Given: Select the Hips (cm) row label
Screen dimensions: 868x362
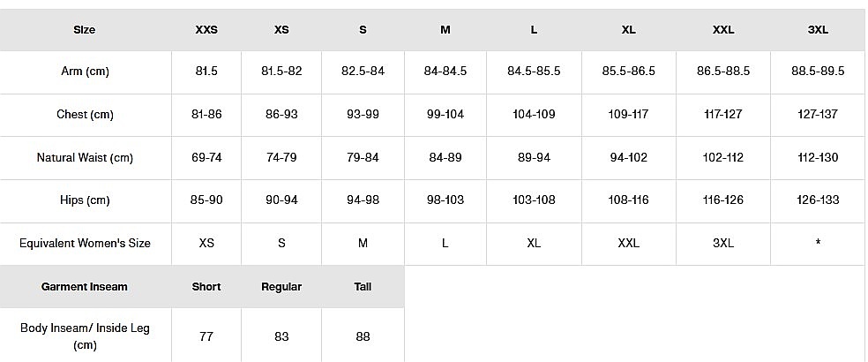Looking at the screenshot, I should click(x=85, y=200).
